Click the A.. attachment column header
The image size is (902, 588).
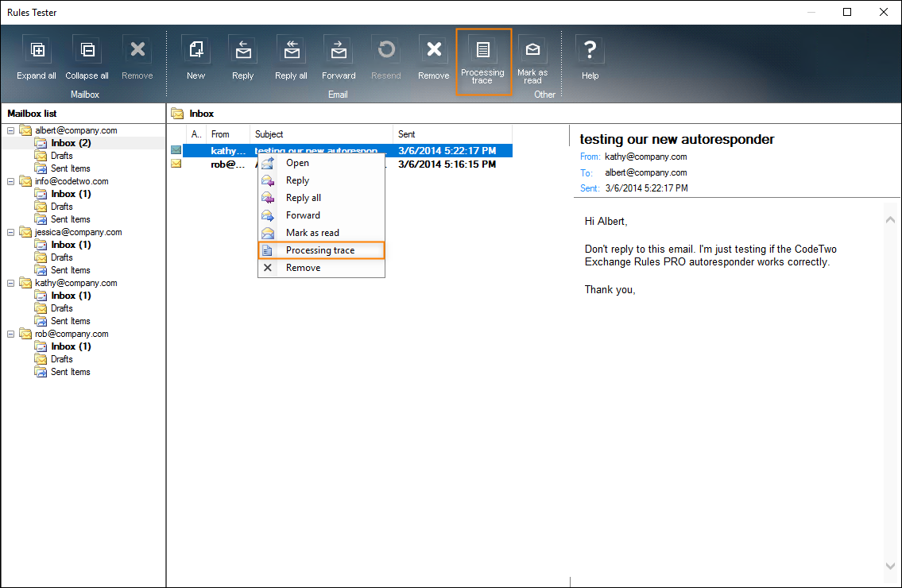pos(196,134)
